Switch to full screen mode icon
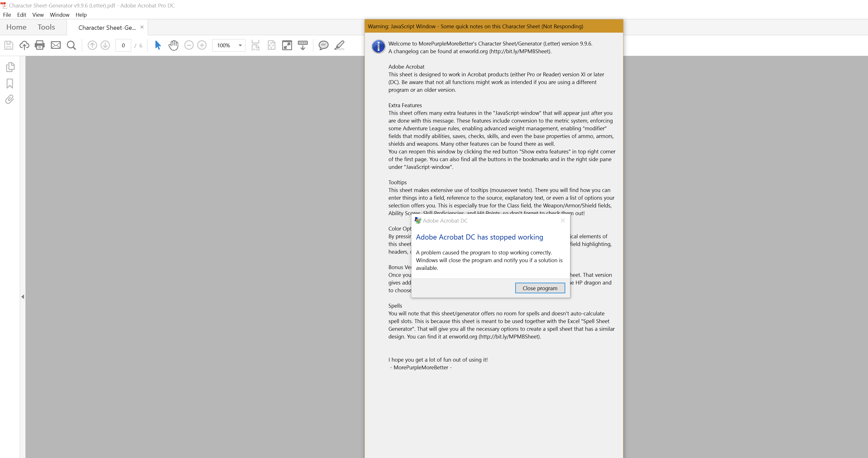 [x=287, y=45]
